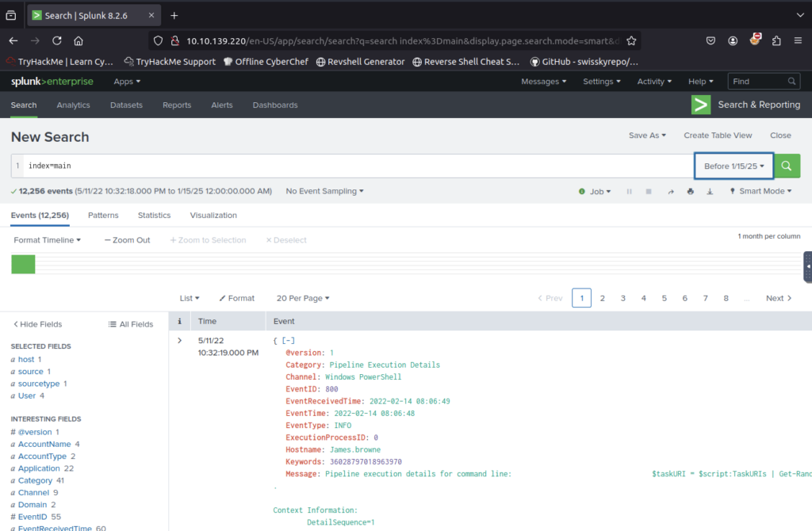Open the Settings menu
This screenshot has height=531, width=812.
click(602, 82)
